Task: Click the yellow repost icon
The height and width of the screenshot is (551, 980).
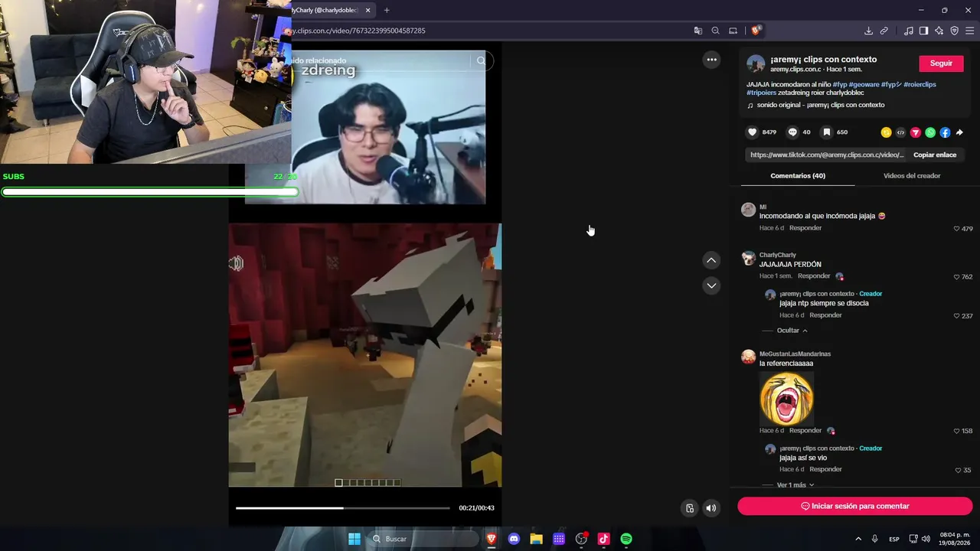Action: coord(886,132)
